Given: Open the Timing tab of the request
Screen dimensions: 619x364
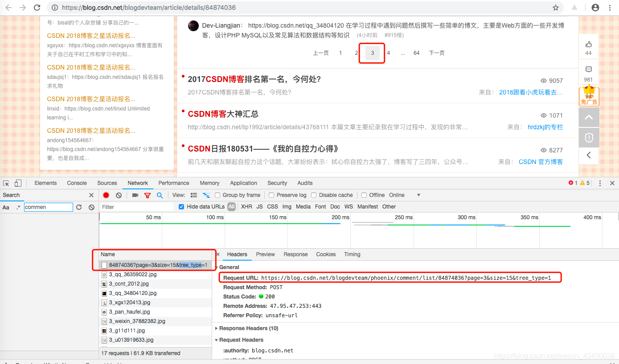Looking at the screenshot, I should [x=352, y=254].
